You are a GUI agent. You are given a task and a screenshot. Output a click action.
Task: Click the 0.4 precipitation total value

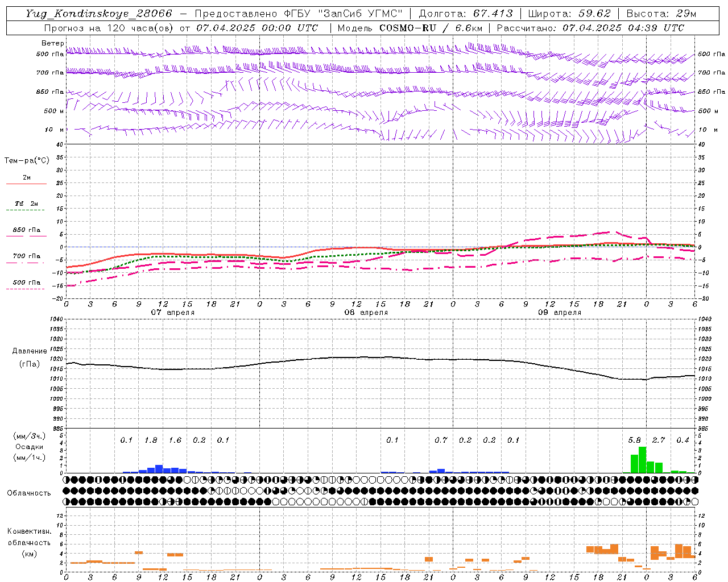point(682,440)
